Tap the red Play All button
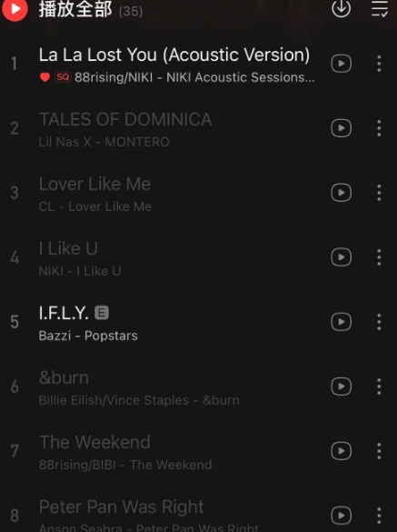 pyautogui.click(x=15, y=9)
